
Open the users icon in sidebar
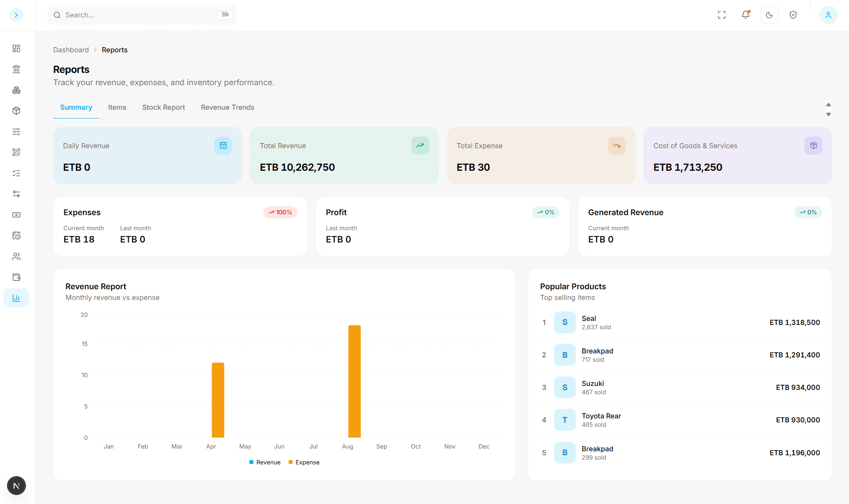[16, 256]
